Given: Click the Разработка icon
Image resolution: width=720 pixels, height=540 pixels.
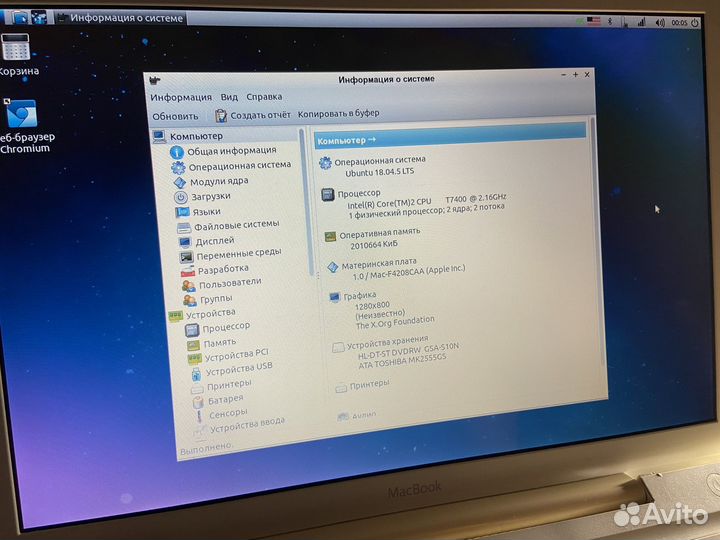Looking at the screenshot, I should click(x=188, y=271).
